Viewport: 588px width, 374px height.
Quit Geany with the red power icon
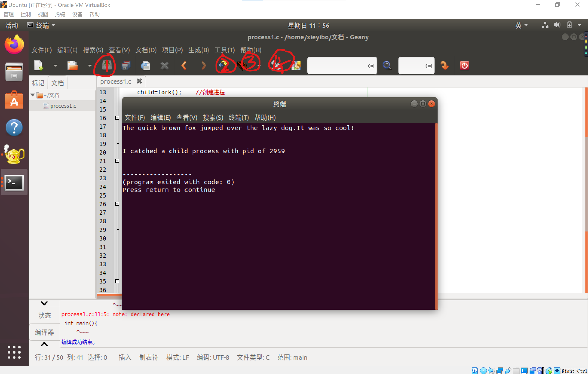tap(464, 66)
